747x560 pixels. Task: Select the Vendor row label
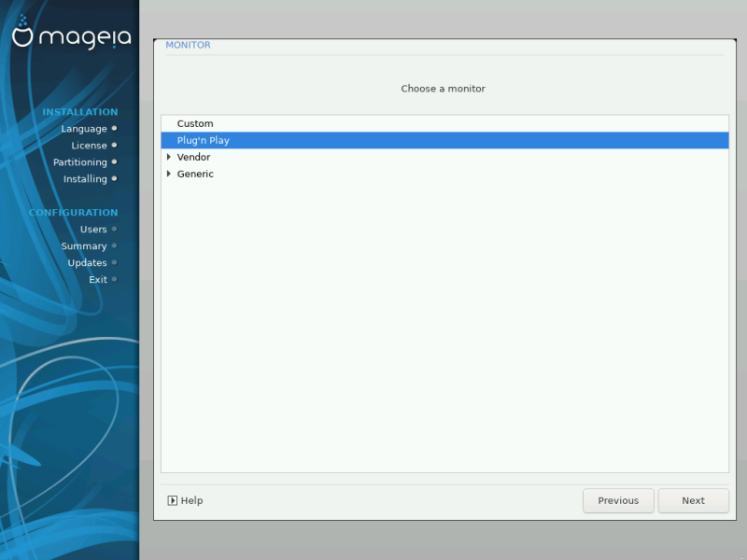click(193, 157)
